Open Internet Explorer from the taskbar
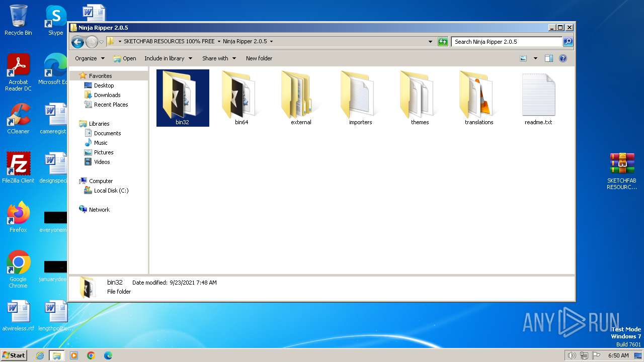The height and width of the screenshot is (362, 644). [40, 355]
